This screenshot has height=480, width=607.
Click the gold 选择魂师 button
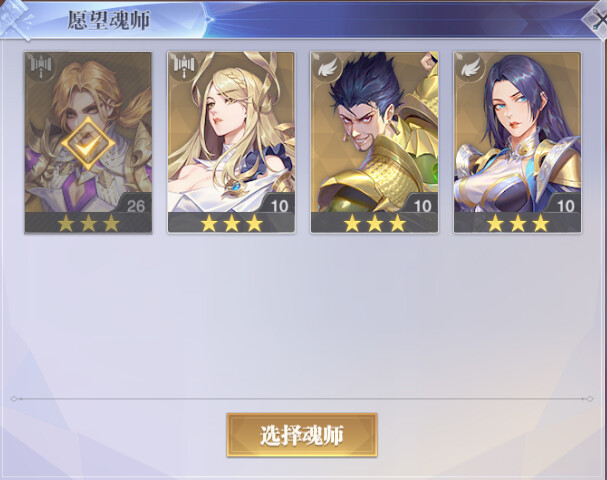(302, 435)
